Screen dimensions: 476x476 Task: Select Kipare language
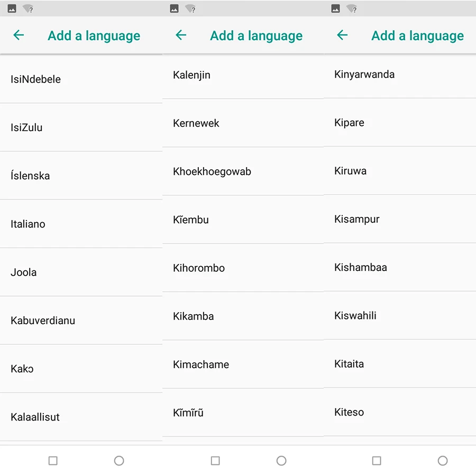400,123
